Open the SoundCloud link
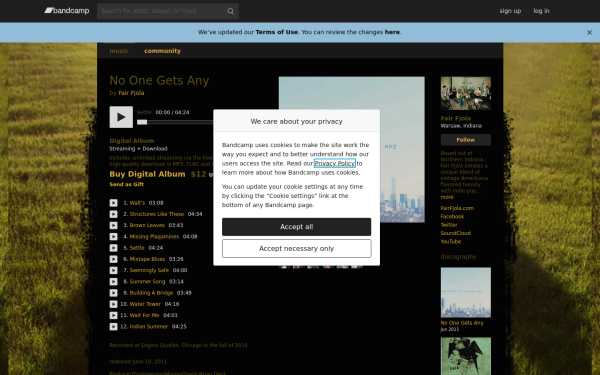The image size is (600, 375). 456,233
